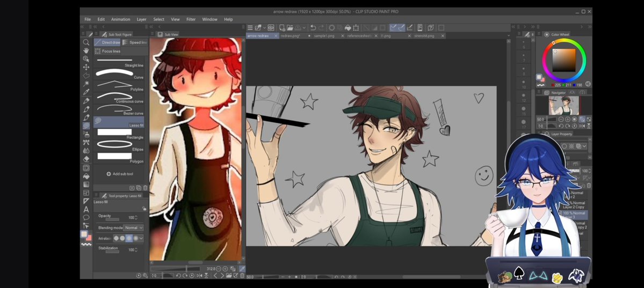This screenshot has height=288, width=644.
Task: Select the Eyedropper tool
Action: point(86,92)
